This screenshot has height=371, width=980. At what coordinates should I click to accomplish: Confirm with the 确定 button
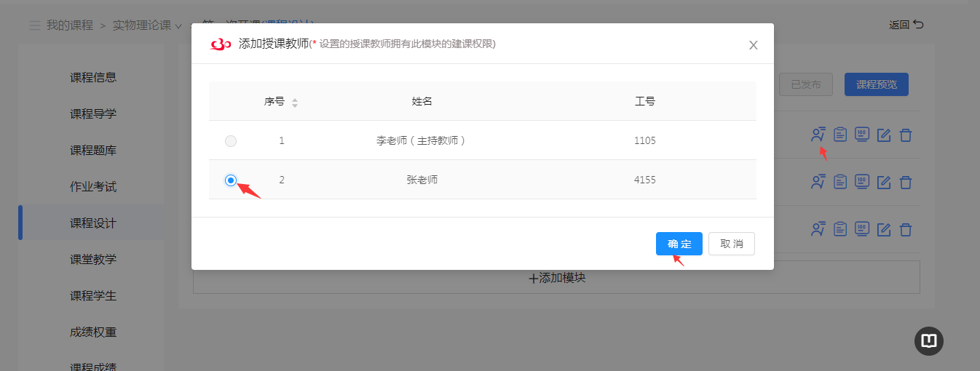pos(679,244)
